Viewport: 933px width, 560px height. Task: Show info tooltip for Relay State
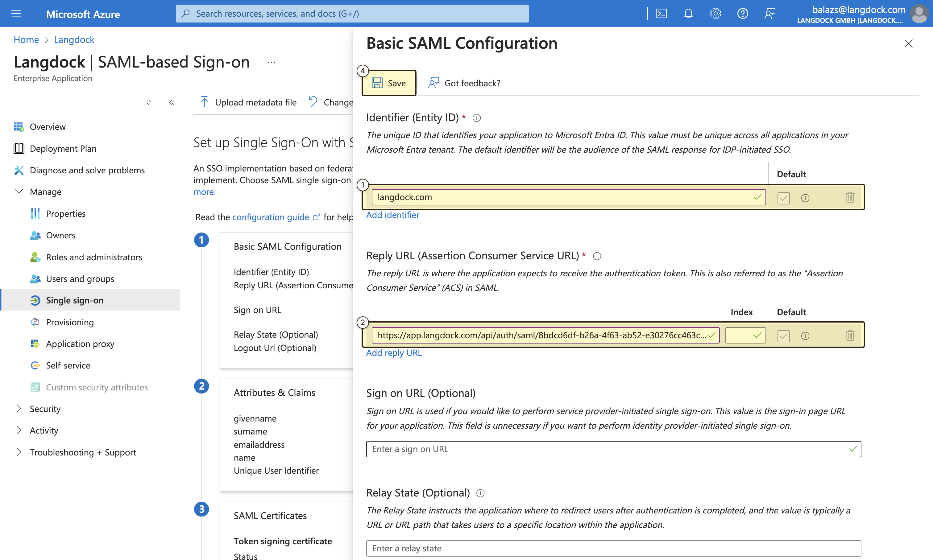(480, 493)
